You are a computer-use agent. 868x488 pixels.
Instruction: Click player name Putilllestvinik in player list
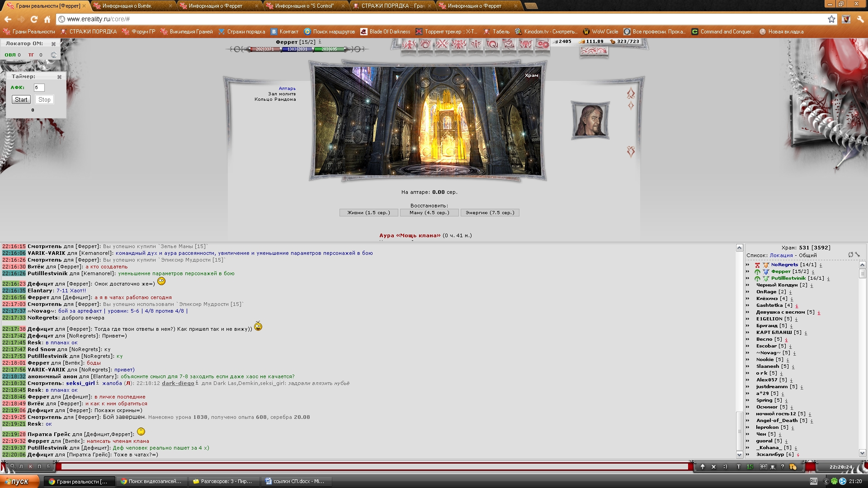click(x=788, y=278)
